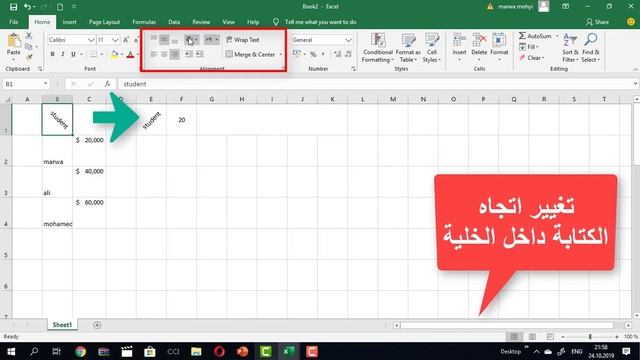Click the Share button

[x=598, y=22]
